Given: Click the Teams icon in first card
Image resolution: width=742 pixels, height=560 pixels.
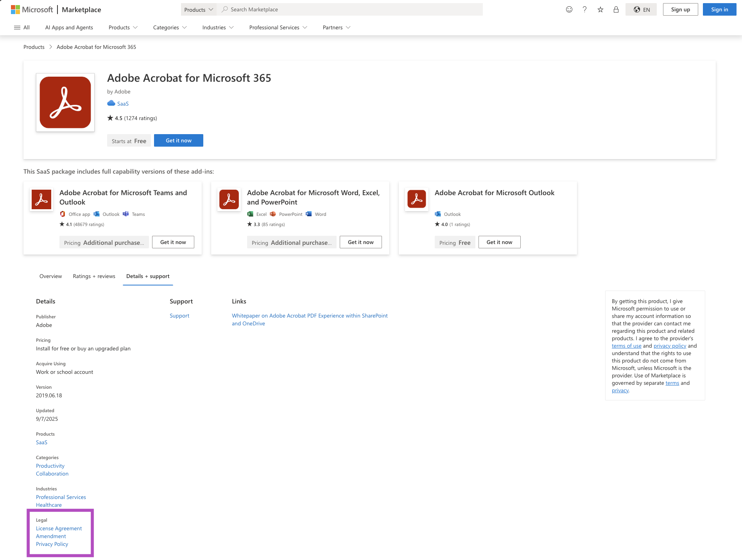Looking at the screenshot, I should coord(125,214).
